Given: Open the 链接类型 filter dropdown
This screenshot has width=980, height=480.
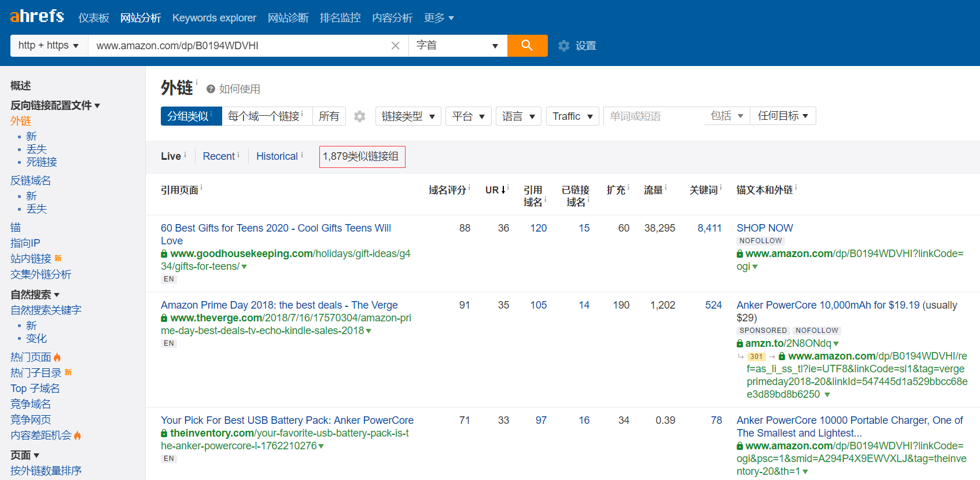Looking at the screenshot, I should pyautogui.click(x=408, y=116).
